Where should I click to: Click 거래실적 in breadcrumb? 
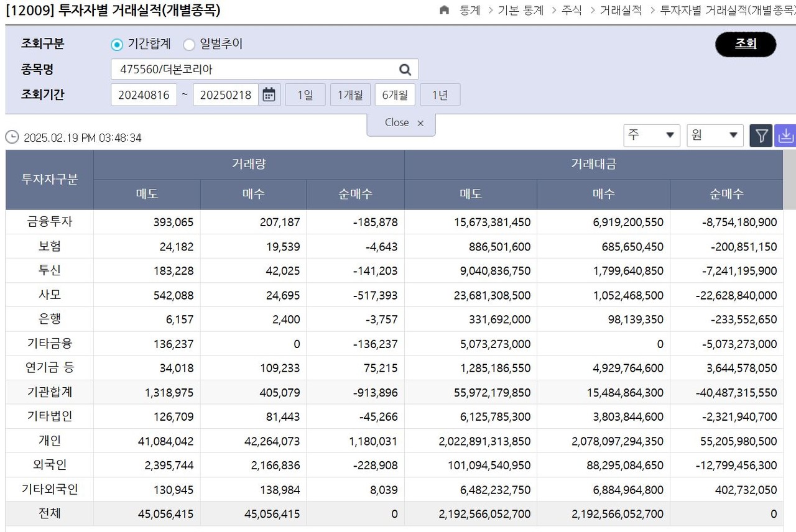pos(621,10)
